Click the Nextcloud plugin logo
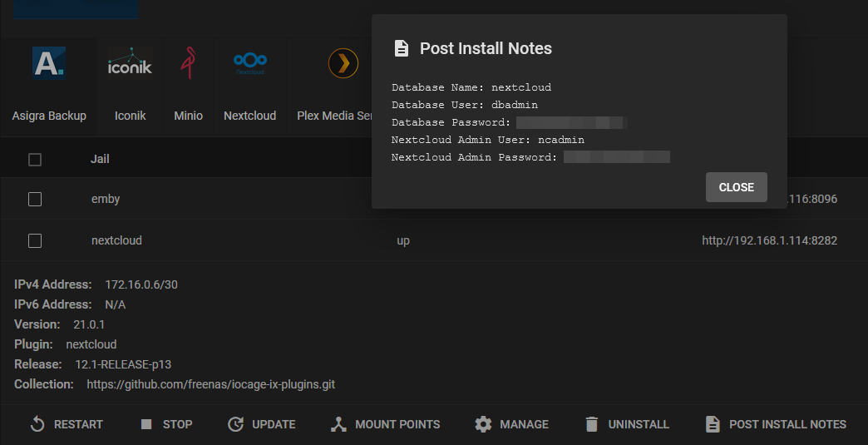Image resolution: width=868 pixels, height=445 pixels. tap(249, 63)
